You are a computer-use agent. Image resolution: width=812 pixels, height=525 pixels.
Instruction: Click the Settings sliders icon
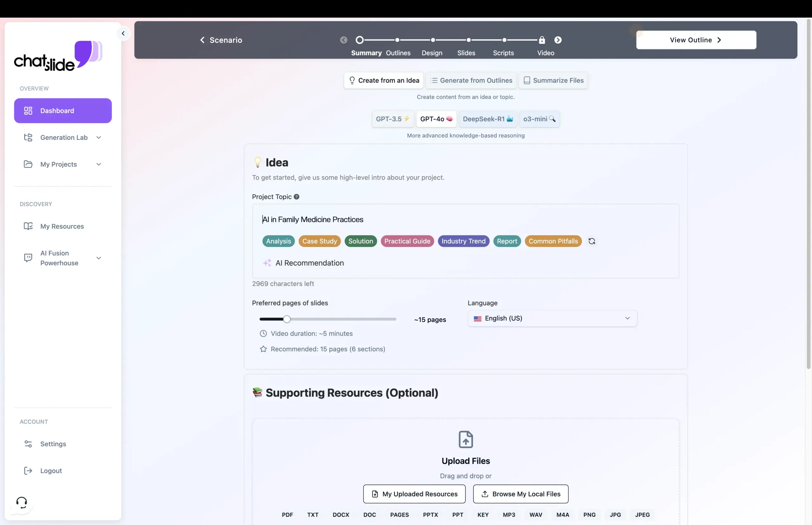click(28, 444)
